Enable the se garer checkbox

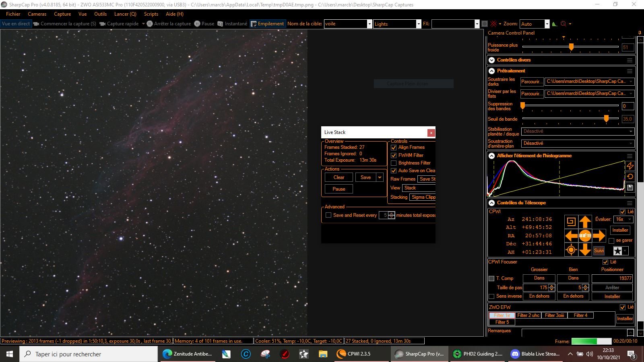point(611,241)
